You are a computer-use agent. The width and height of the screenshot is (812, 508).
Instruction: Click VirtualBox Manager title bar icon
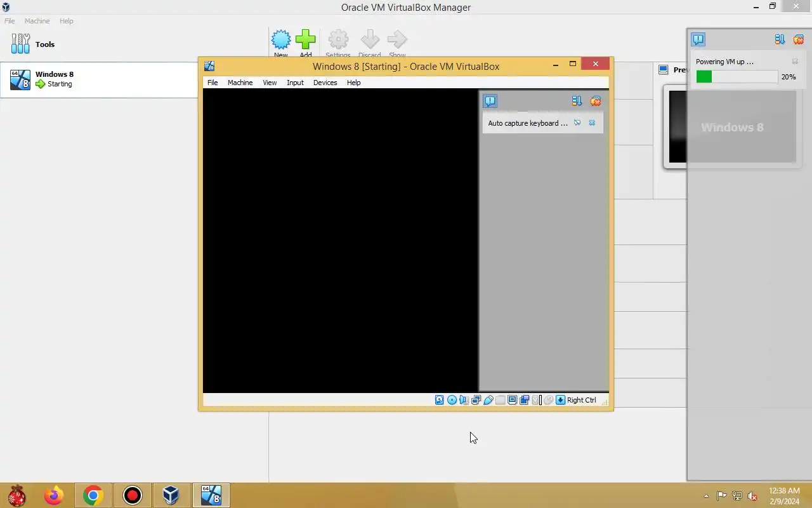point(6,7)
